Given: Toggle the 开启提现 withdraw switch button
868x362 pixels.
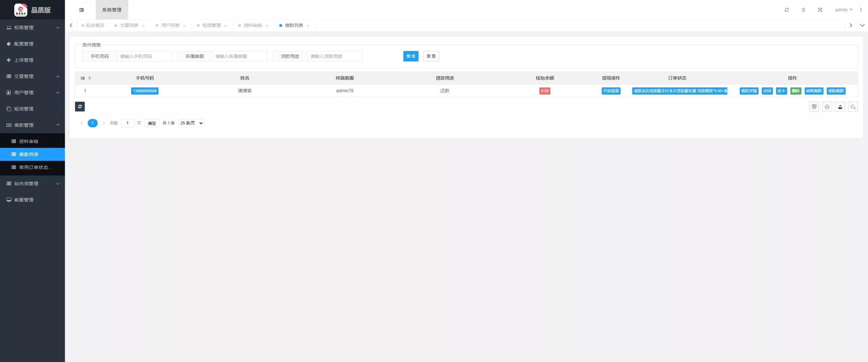Looking at the screenshot, I should coord(611,91).
